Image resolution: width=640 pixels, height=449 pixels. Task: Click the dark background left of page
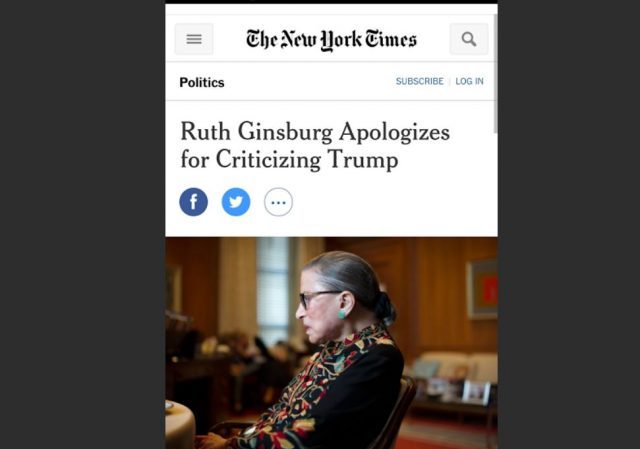coord(82,224)
